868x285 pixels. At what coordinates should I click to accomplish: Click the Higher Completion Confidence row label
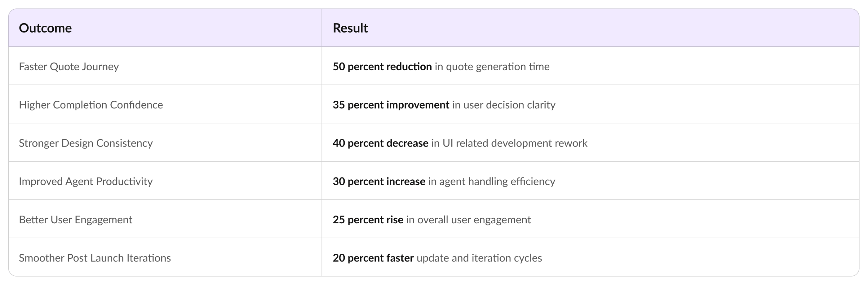pyautogui.click(x=91, y=105)
